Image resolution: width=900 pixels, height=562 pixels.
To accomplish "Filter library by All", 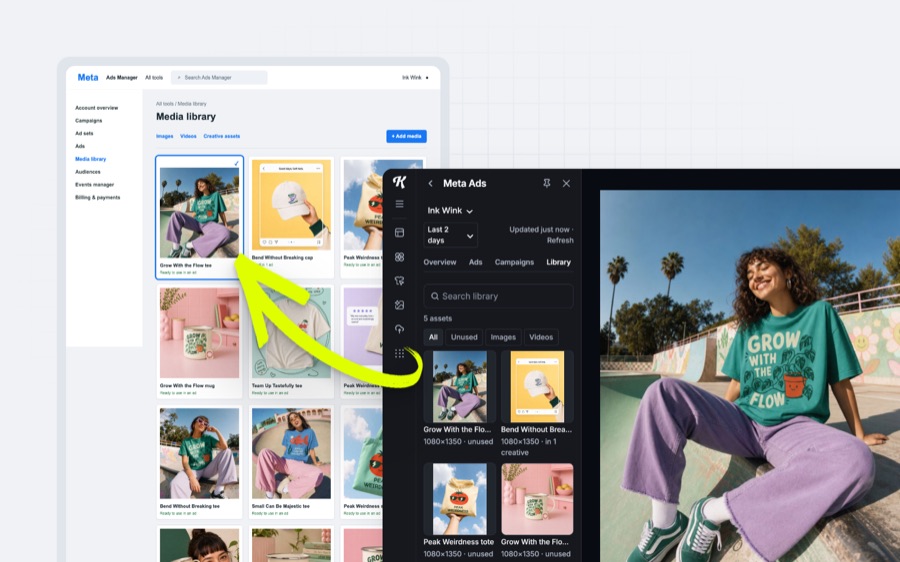I will pyautogui.click(x=433, y=338).
